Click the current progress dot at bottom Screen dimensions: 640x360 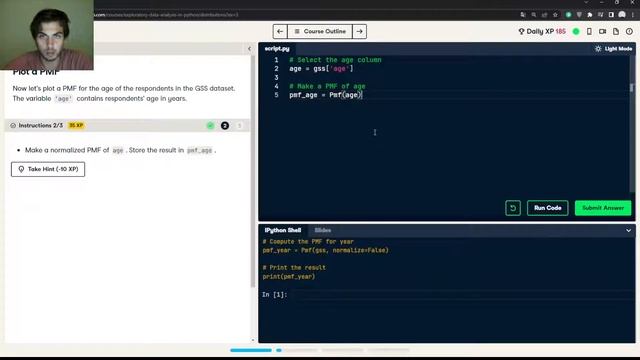pos(279,350)
